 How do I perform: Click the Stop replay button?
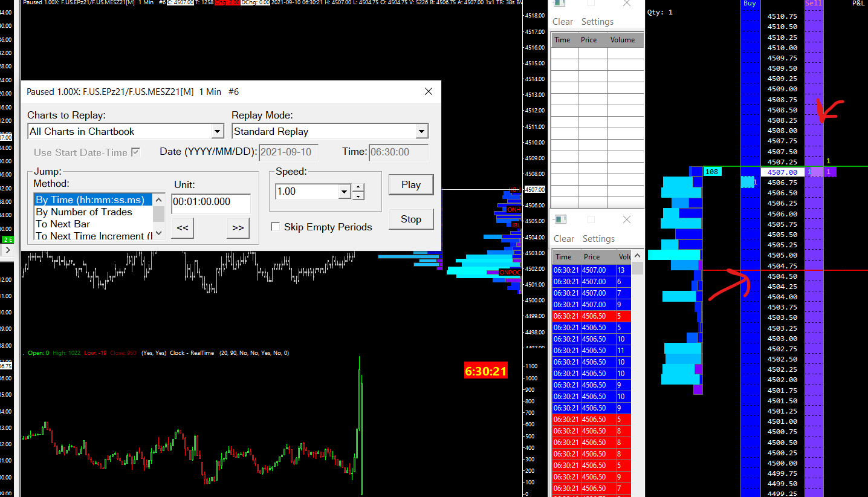pyautogui.click(x=411, y=219)
